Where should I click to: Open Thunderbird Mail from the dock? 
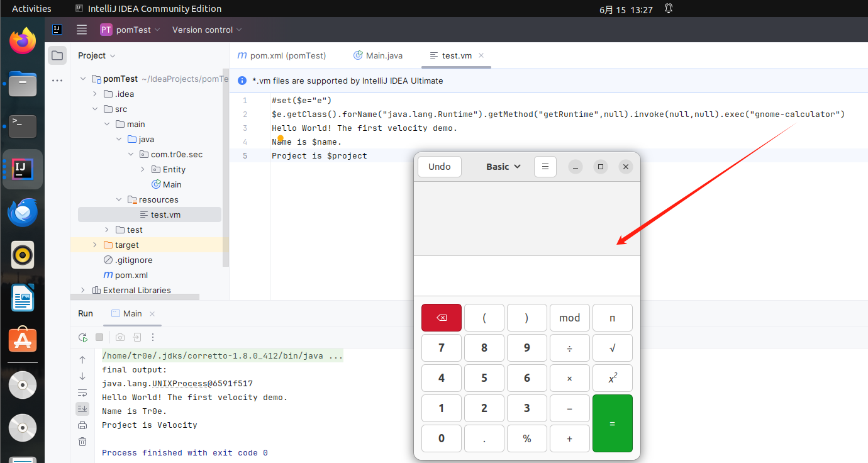(x=23, y=213)
